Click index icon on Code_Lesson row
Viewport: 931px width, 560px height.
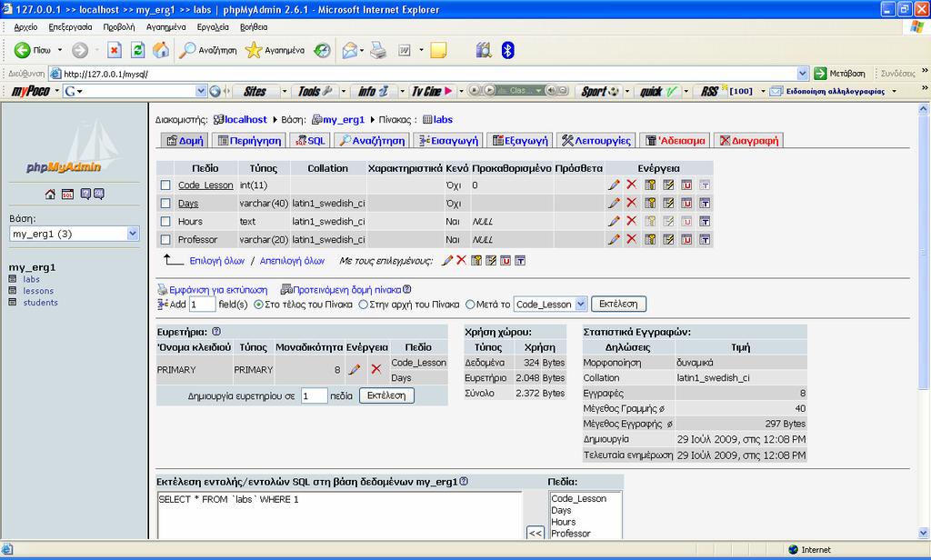tap(668, 185)
